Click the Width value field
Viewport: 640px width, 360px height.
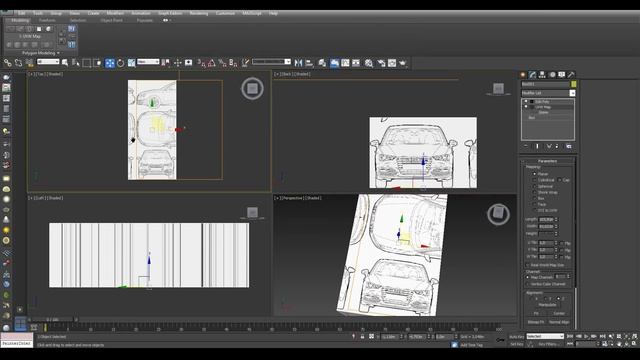546,227
